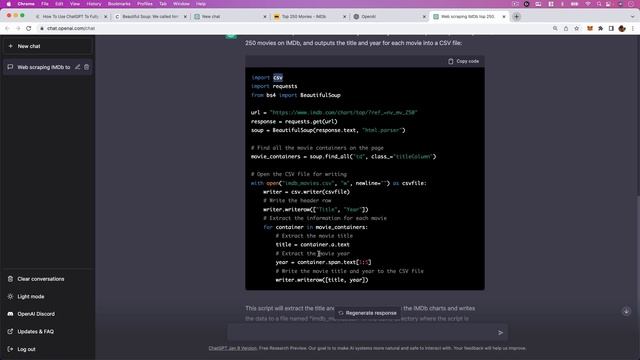Click the Wi-Fi icon in the menu bar

click(588, 4)
